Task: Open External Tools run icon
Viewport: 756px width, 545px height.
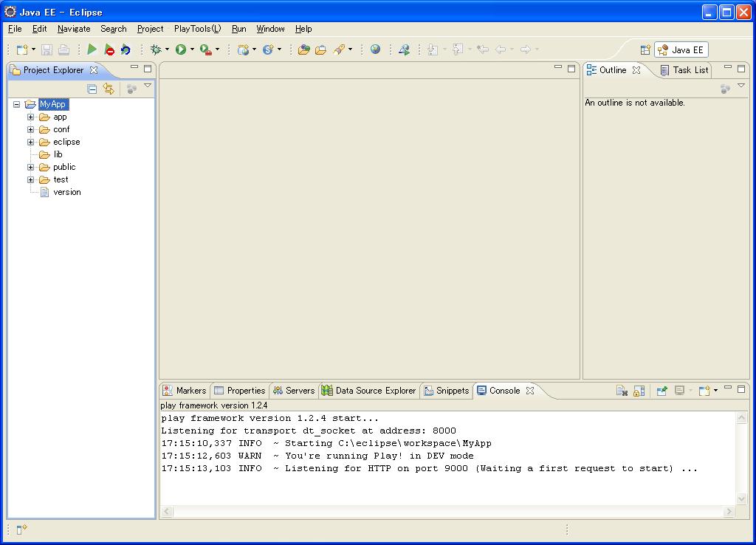Action: pyautogui.click(x=205, y=49)
